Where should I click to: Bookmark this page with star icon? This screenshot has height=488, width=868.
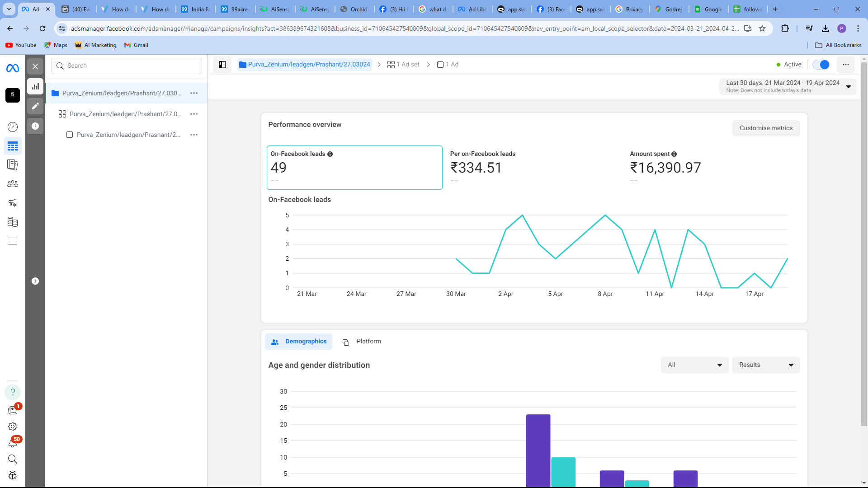click(x=762, y=28)
